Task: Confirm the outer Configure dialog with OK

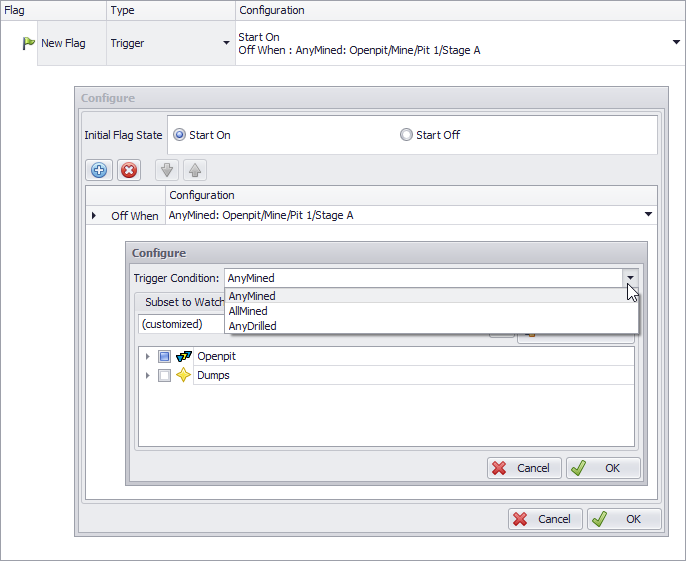Action: coord(624,519)
